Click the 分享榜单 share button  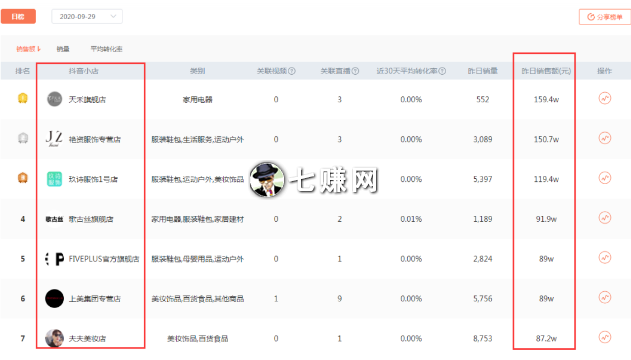605,17
